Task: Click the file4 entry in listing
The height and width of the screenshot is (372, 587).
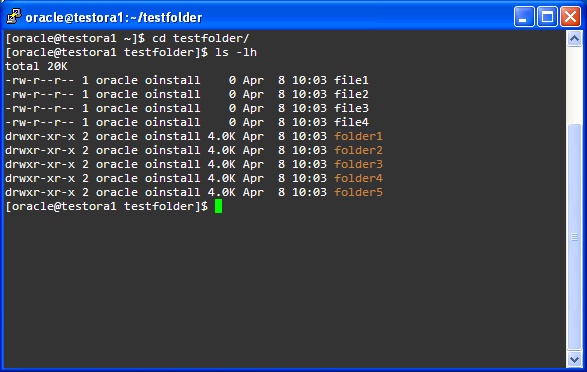Action: pyautogui.click(x=351, y=122)
